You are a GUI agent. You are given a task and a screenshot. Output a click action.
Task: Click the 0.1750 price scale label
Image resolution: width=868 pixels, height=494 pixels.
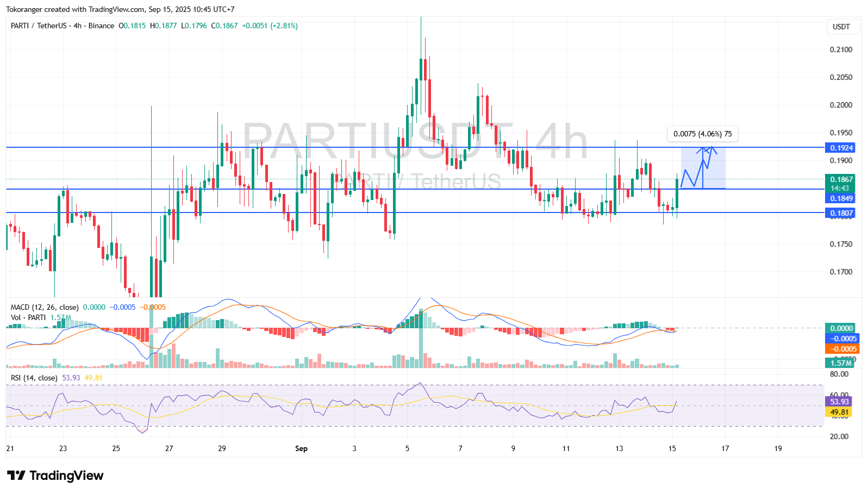click(841, 244)
